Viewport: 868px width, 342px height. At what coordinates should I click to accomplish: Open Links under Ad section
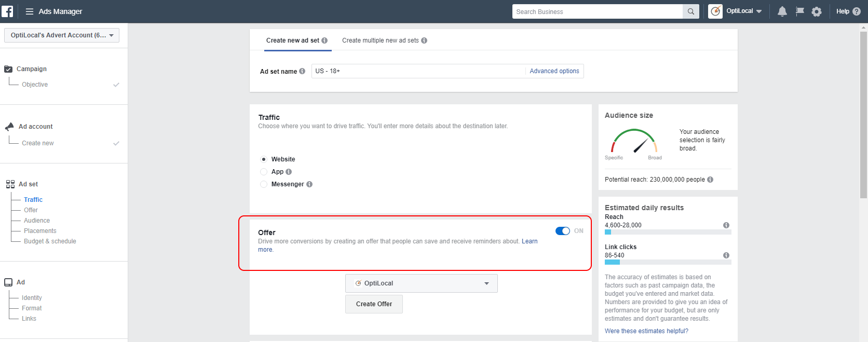(x=29, y=319)
